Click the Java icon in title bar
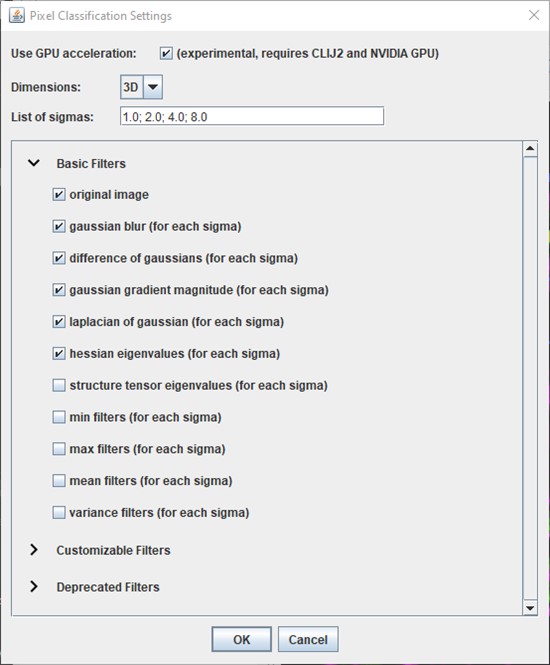This screenshot has width=550, height=665. click(17, 16)
